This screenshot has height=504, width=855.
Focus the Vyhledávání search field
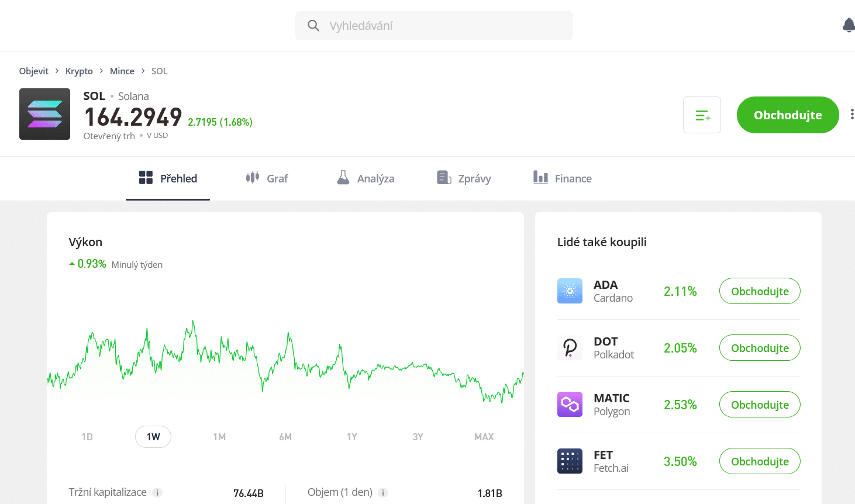(434, 26)
